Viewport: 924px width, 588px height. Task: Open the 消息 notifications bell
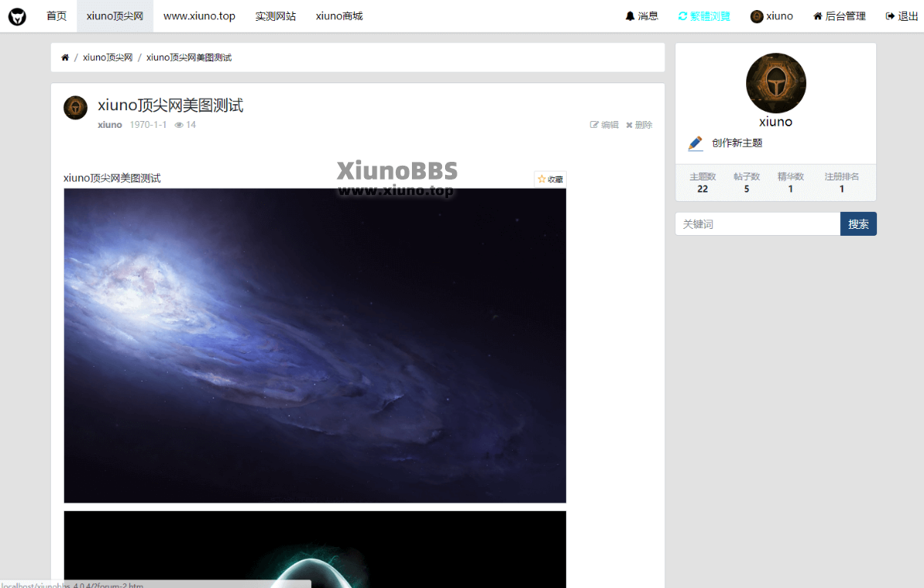[x=641, y=16]
